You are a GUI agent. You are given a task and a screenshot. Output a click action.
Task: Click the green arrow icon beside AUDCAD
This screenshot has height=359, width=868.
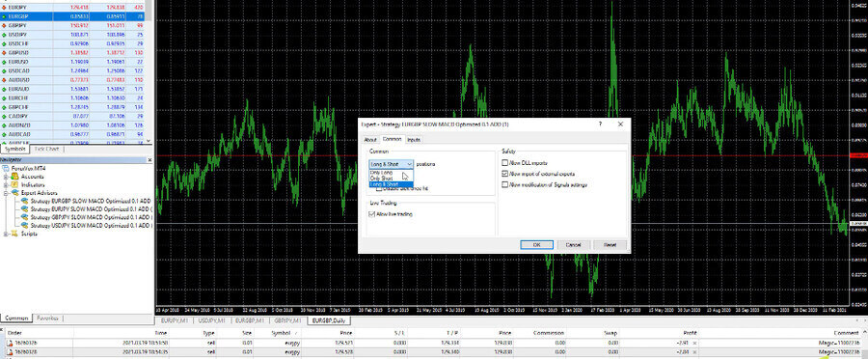(x=5, y=135)
